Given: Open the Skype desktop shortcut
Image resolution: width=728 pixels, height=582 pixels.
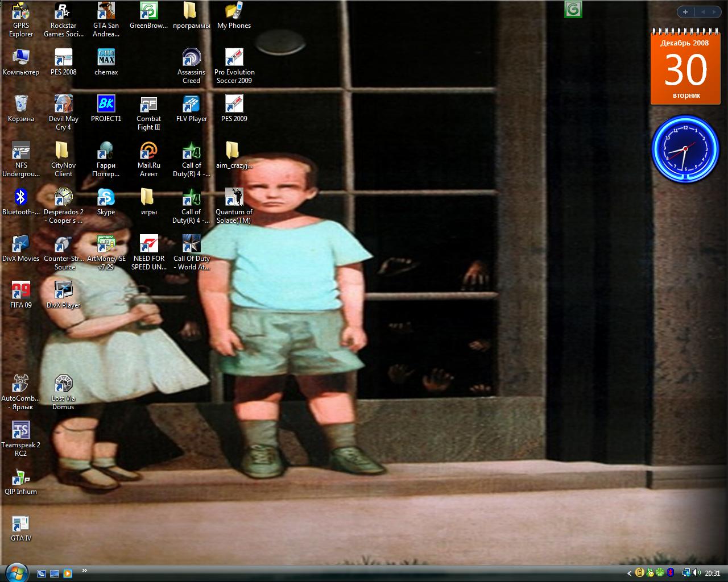Looking at the screenshot, I should 106,202.
